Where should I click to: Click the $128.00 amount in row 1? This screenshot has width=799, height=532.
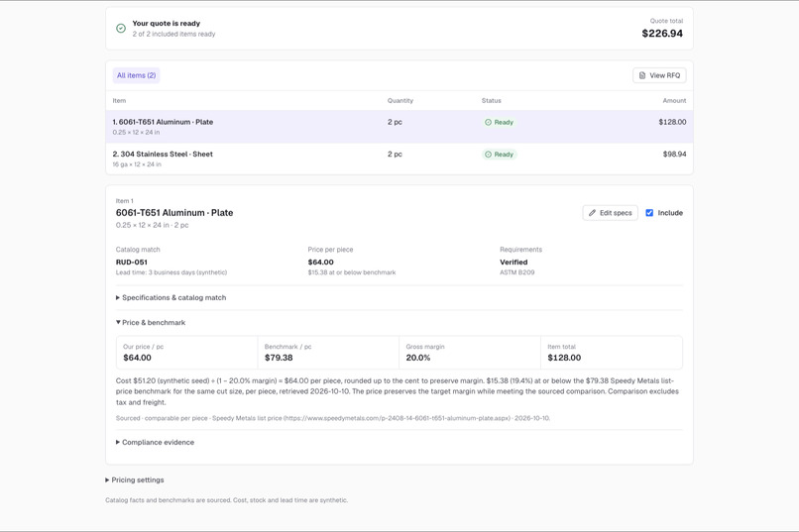tap(672, 122)
